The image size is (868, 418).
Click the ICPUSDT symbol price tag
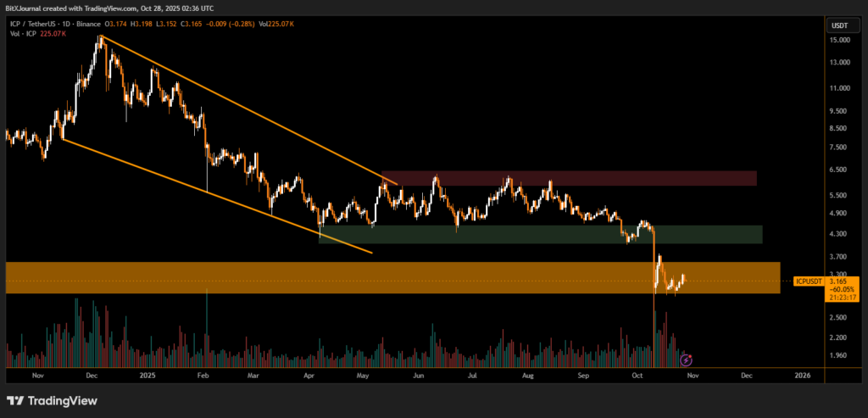pos(810,281)
